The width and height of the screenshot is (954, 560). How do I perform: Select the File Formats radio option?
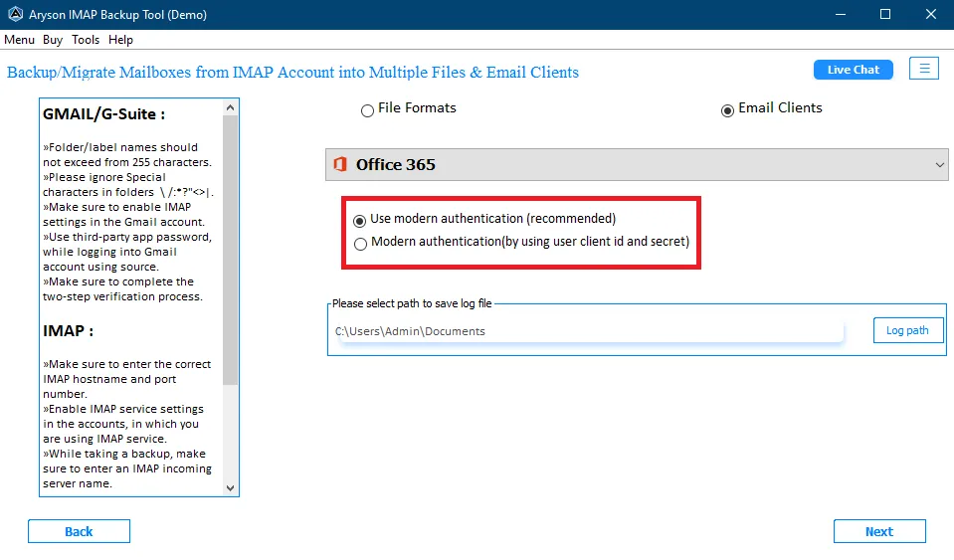(367, 110)
